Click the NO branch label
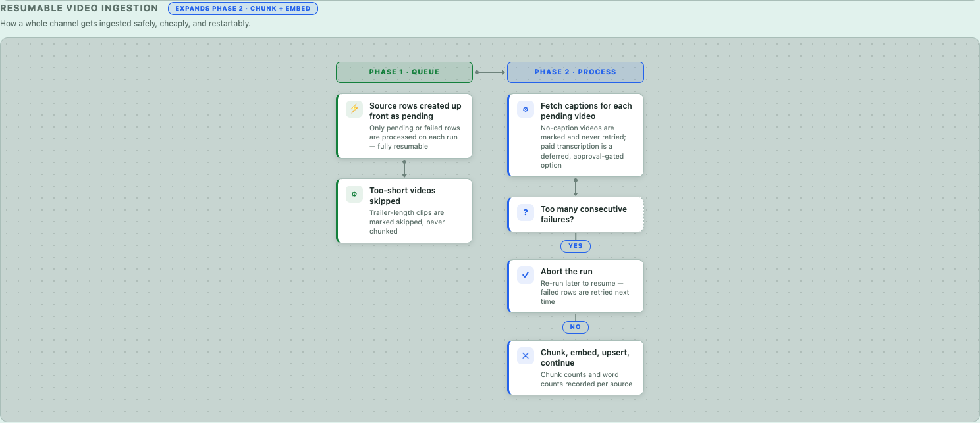The width and height of the screenshot is (980, 423). click(576, 327)
